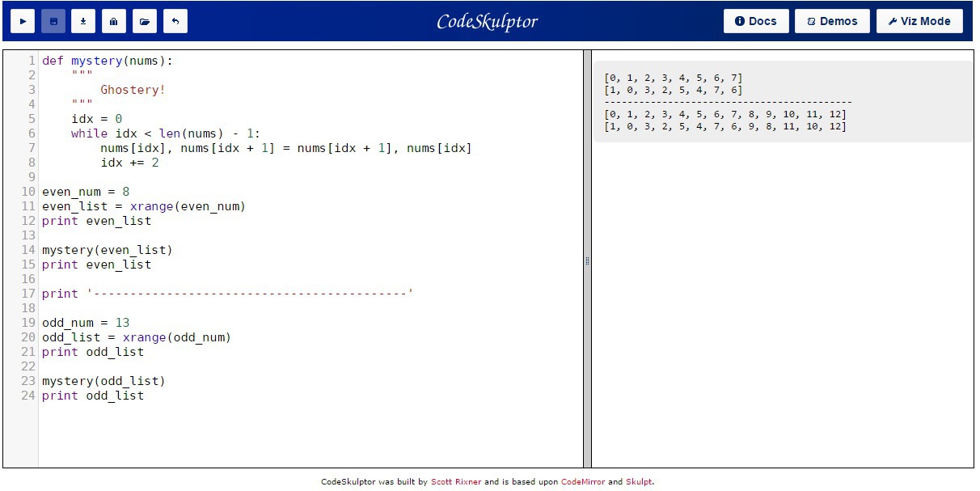The image size is (980, 491).
Task: Download the code file
Action: coord(83,21)
